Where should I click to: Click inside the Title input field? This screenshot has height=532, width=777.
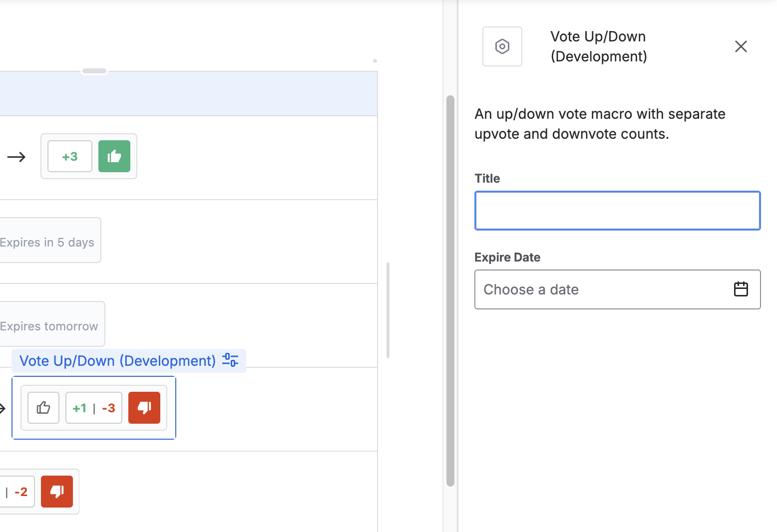pyautogui.click(x=617, y=210)
